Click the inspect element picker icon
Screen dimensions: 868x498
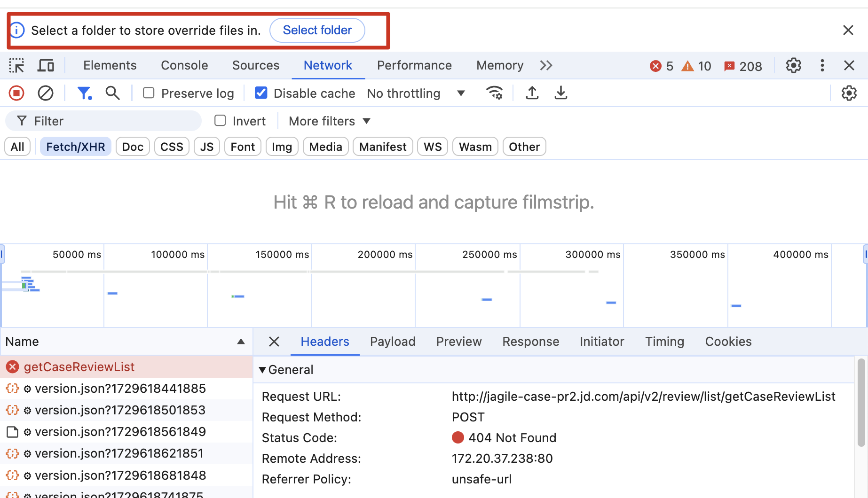click(16, 65)
